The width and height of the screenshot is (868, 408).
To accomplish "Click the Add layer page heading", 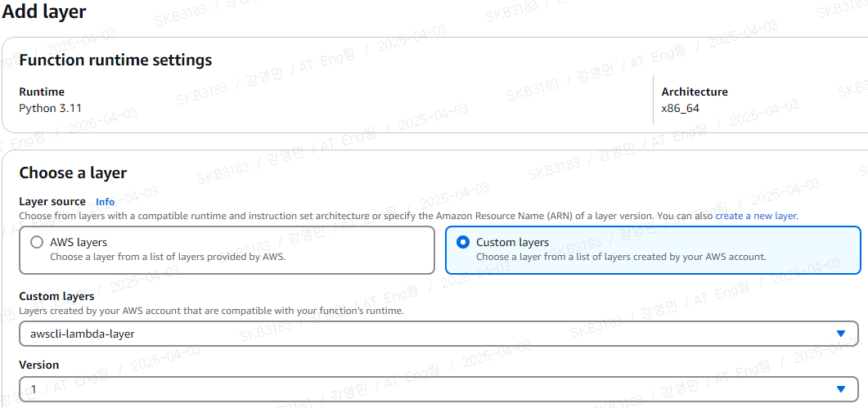I will point(43,11).
